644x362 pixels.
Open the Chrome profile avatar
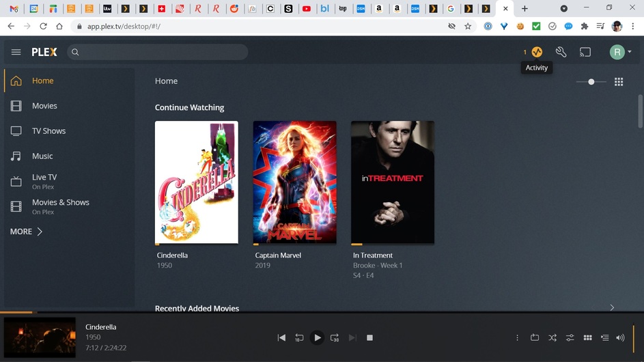pyautogui.click(x=617, y=27)
